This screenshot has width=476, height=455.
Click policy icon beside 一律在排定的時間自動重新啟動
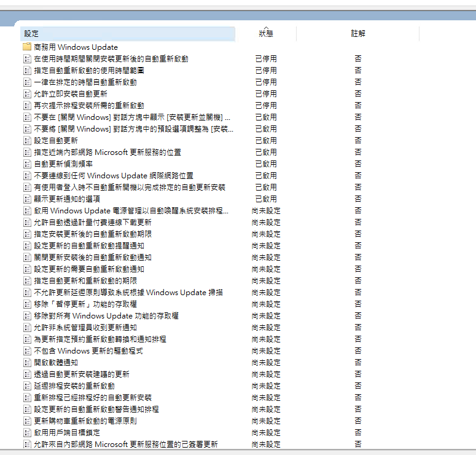point(27,82)
